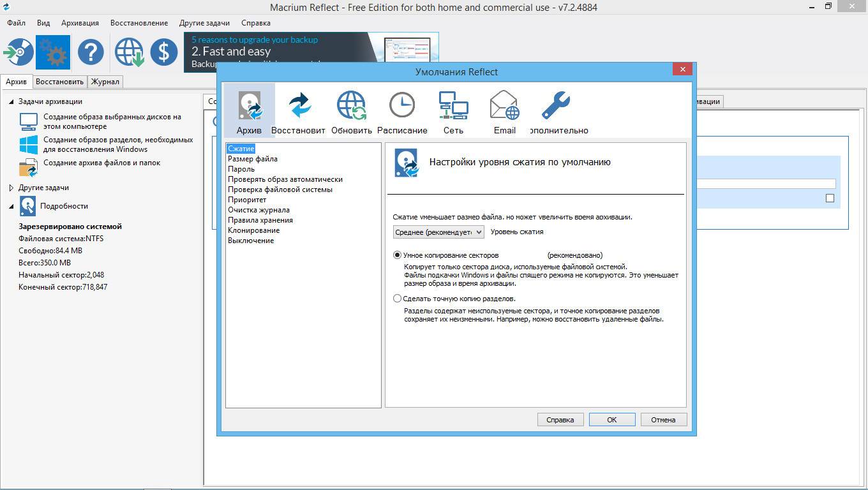This screenshot has height=490, width=868.
Task: Select Проверять образ автоматически in list
Action: click(285, 179)
